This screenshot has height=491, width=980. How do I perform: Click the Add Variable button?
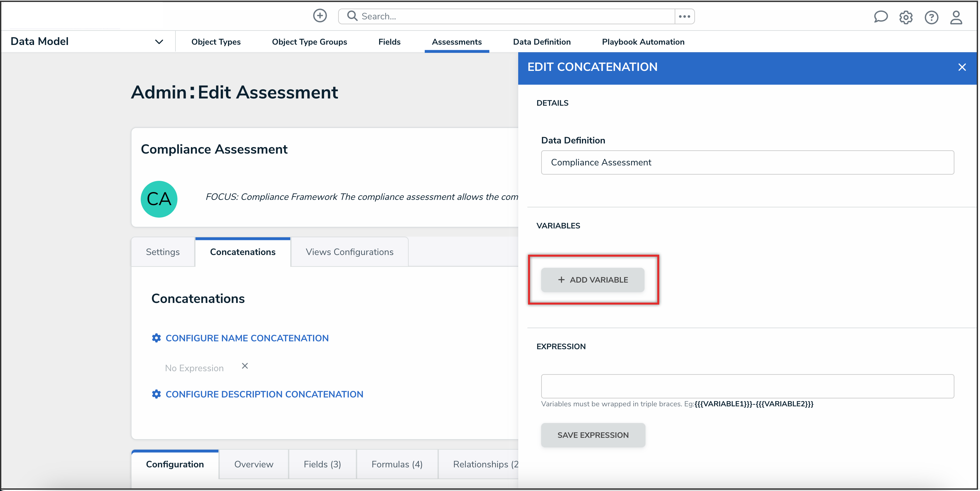point(592,280)
